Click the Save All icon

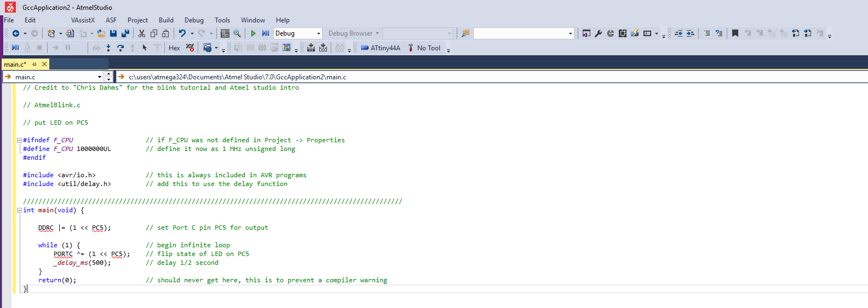(125, 33)
